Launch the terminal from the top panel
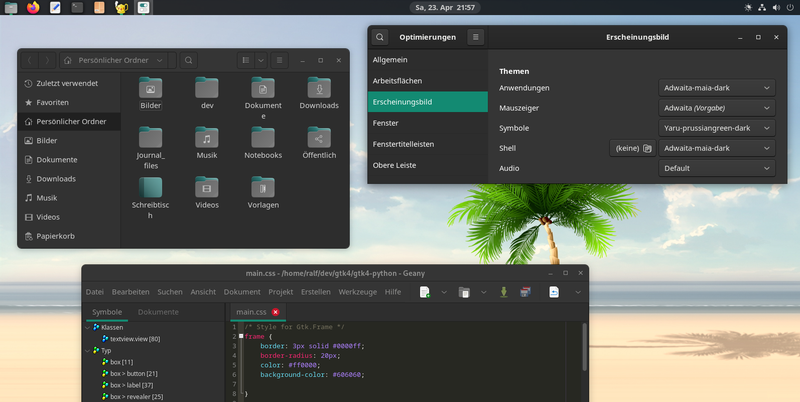Image resolution: width=800 pixels, height=402 pixels. pos(77,7)
